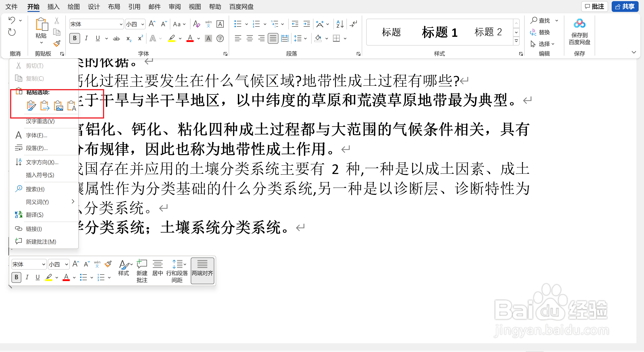This screenshot has width=644, height=352.
Task: Paste keeping source formatting option
Action: pyautogui.click(x=31, y=106)
